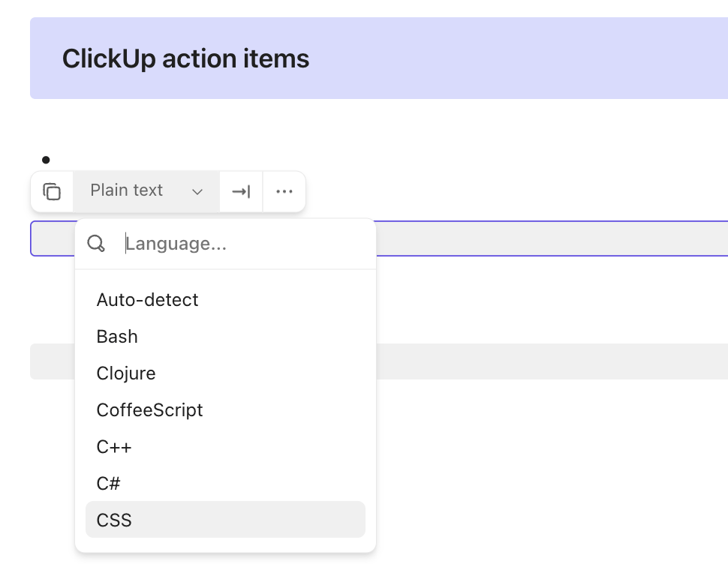Pick the highlighted CSS language option
The height and width of the screenshot is (564, 728).
click(x=225, y=520)
